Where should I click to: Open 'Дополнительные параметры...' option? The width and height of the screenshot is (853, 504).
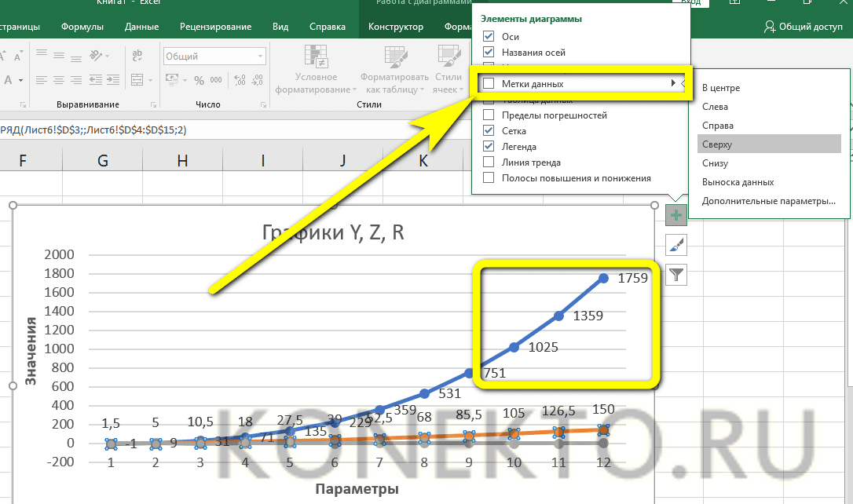768,201
